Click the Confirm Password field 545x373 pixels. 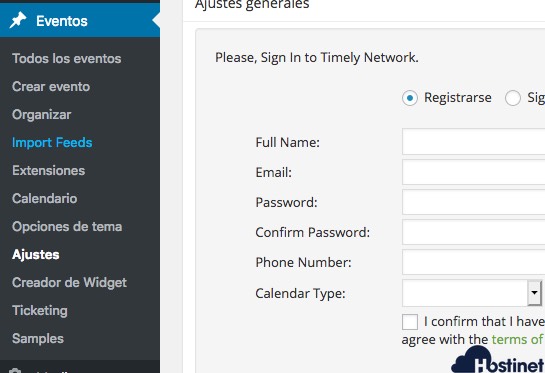click(x=473, y=232)
